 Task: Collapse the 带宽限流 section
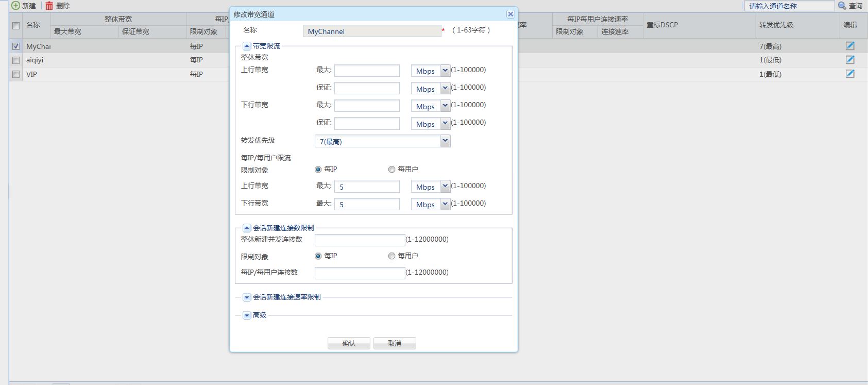(x=247, y=46)
